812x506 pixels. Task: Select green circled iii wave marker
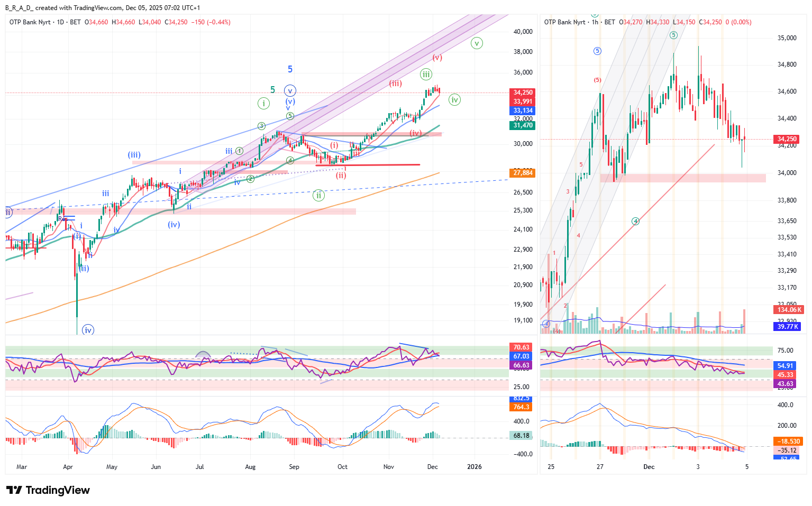click(426, 74)
